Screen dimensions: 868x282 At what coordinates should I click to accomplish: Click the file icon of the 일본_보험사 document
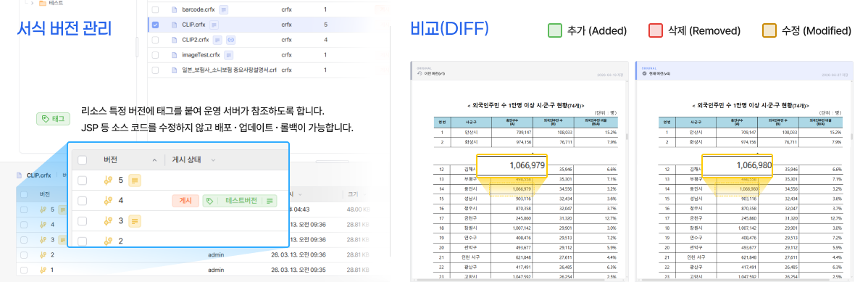coord(174,70)
